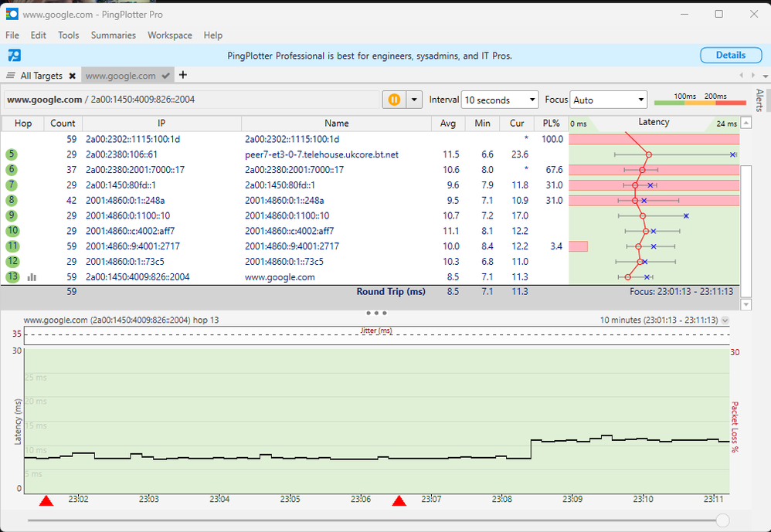This screenshot has width=771, height=532.
Task: Add a new target tab with plus icon
Action: (183, 75)
